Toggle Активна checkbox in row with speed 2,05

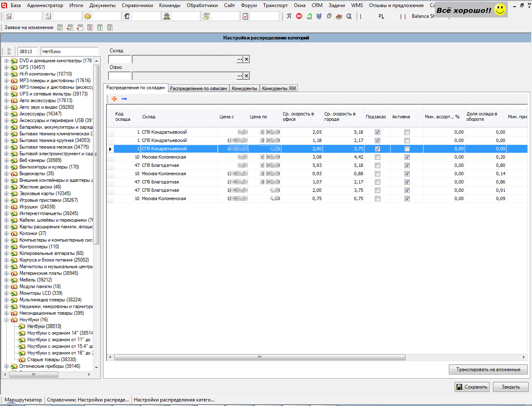tap(407, 132)
